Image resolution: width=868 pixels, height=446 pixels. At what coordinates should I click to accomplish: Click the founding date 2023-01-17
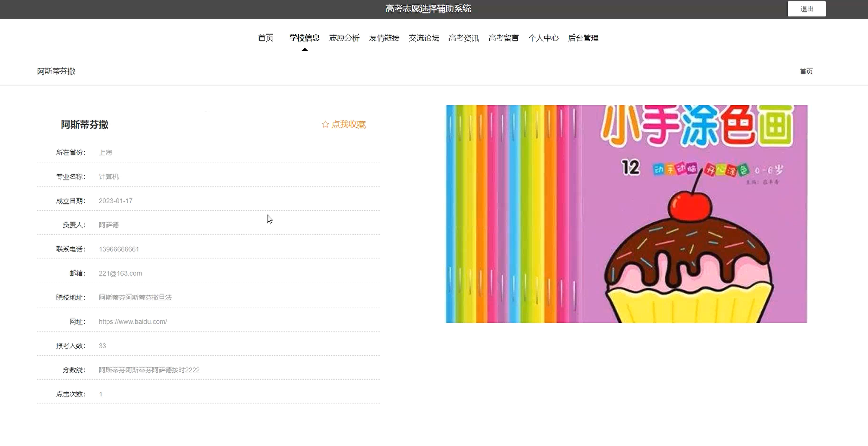click(115, 201)
